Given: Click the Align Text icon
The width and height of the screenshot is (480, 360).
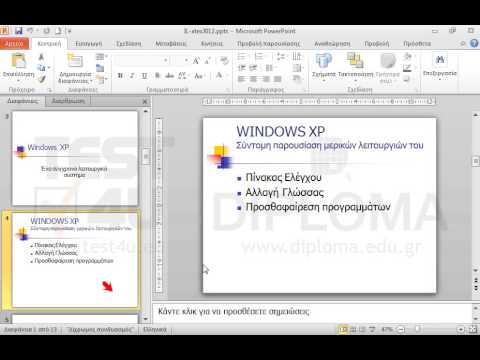Looking at the screenshot, I should 297,68.
